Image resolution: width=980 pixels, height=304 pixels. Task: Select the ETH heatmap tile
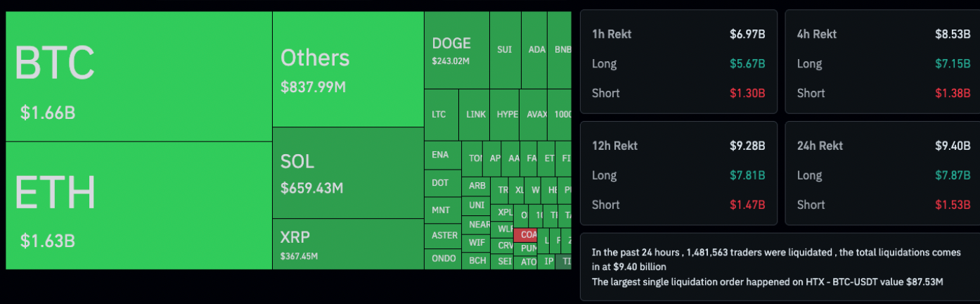point(138,205)
